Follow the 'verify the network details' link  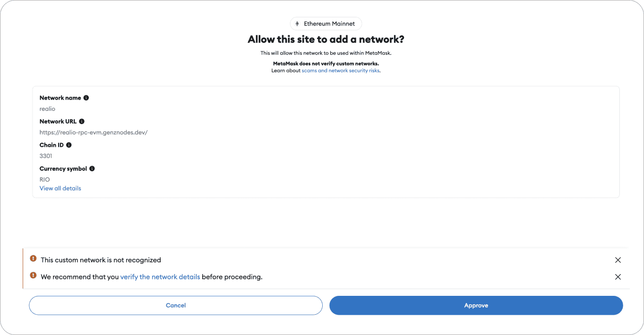pos(160,277)
